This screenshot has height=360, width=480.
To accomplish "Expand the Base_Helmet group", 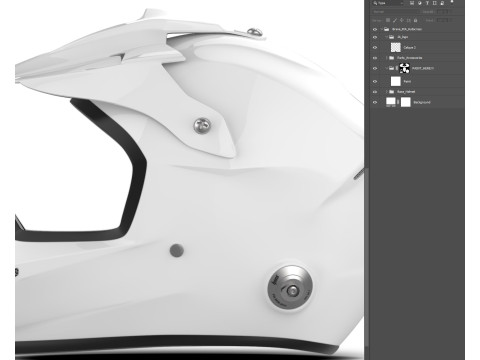I will (x=387, y=92).
